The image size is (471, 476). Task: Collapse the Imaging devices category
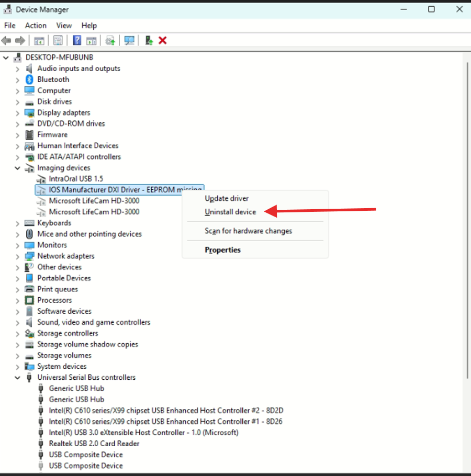click(17, 168)
